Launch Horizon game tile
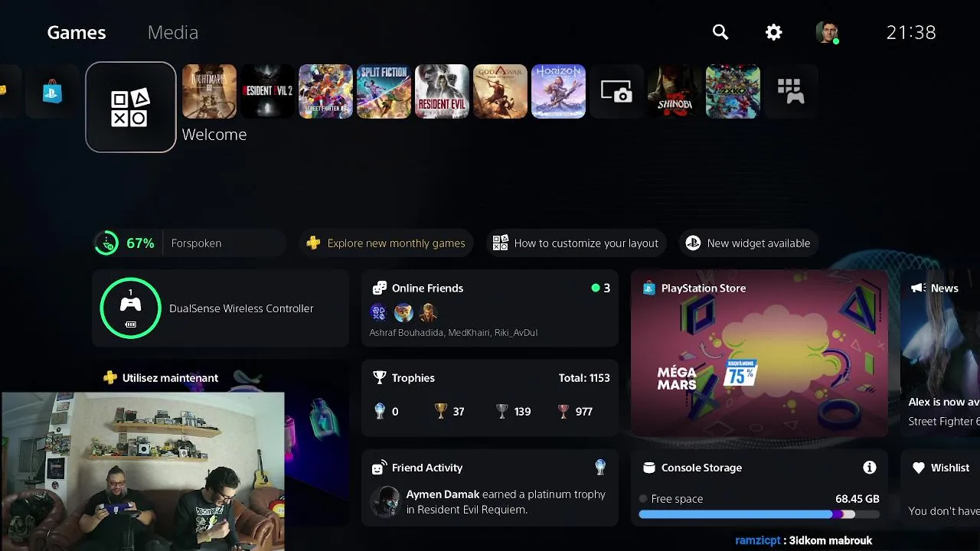 click(x=558, y=92)
